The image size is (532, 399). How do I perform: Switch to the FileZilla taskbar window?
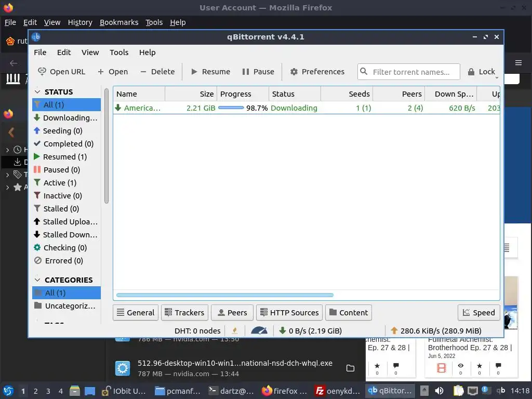point(338,391)
